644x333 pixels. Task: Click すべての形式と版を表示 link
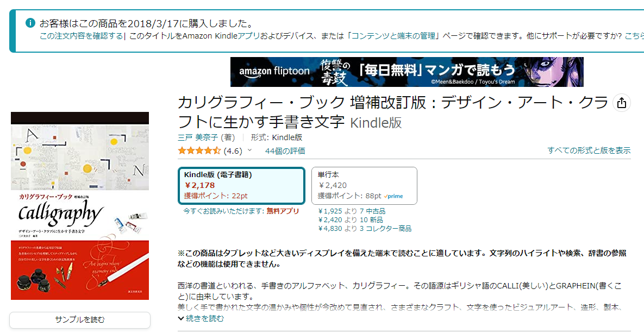589,150
